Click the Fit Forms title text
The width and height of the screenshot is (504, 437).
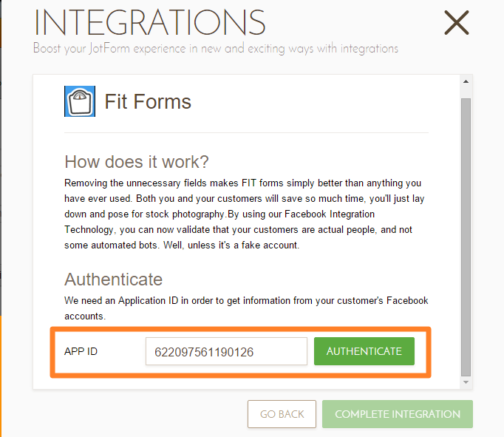point(148,101)
